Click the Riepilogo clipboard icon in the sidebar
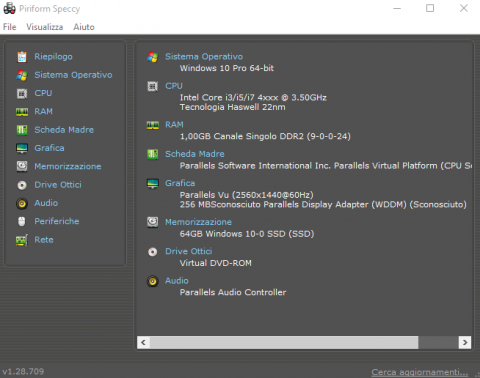Image resolution: width=480 pixels, height=378 pixels. [x=22, y=57]
